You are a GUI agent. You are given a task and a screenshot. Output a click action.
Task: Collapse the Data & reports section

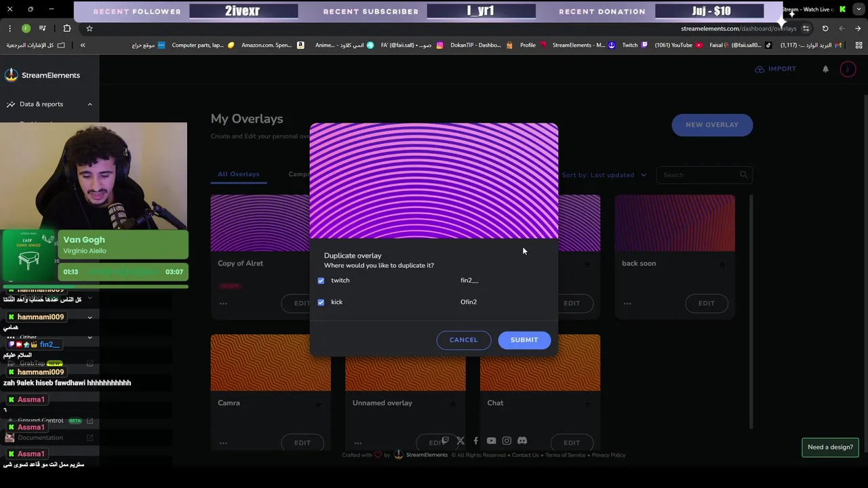tap(90, 104)
